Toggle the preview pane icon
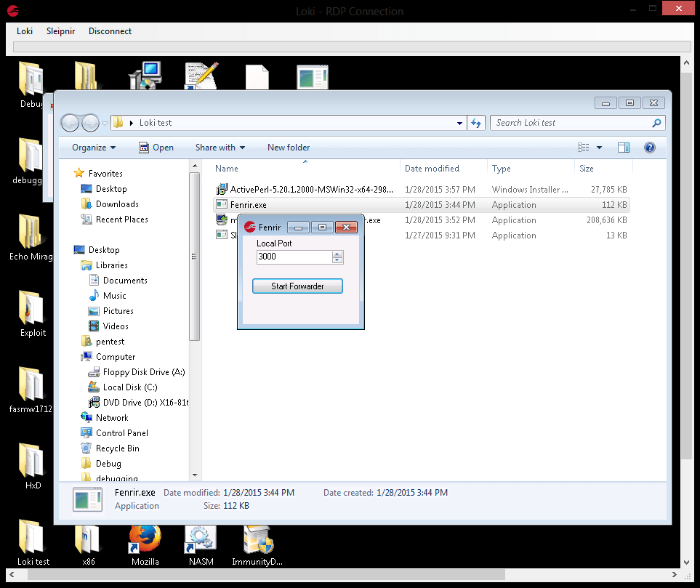 [623, 148]
